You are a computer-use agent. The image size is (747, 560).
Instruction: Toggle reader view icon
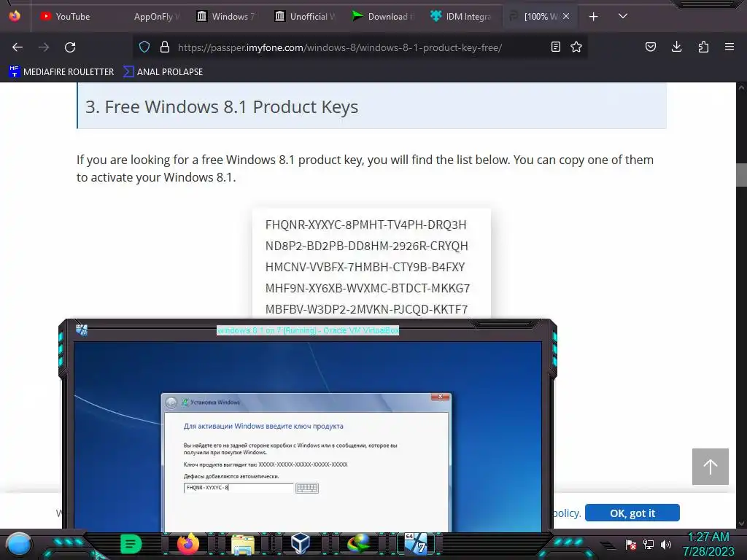555,47
